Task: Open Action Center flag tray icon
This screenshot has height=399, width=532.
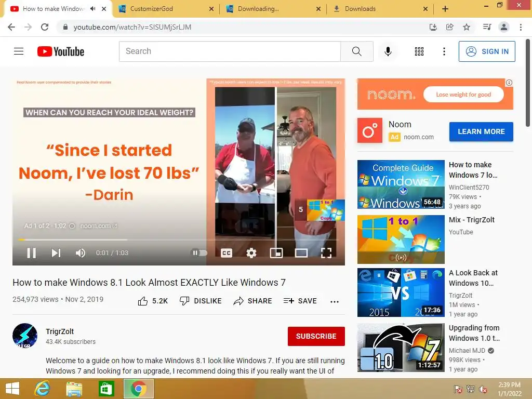Action: point(458,389)
